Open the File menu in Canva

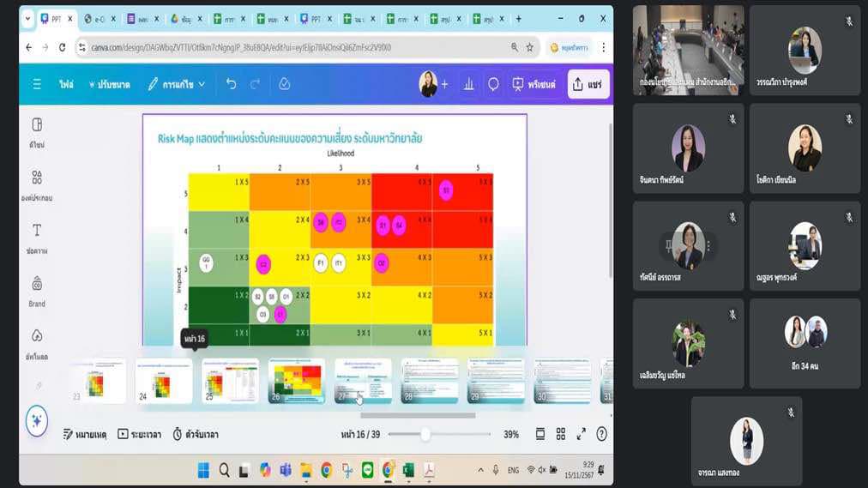pyautogui.click(x=66, y=84)
